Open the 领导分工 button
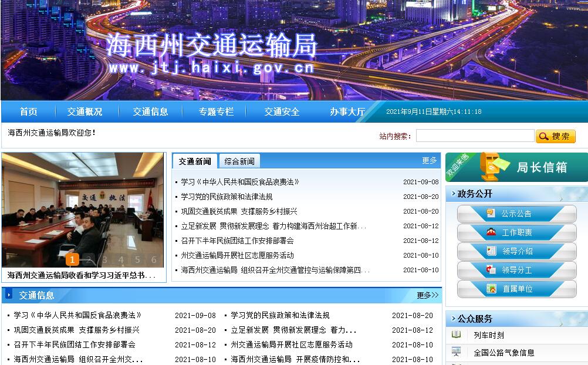This screenshot has width=588, height=365. 517,270
